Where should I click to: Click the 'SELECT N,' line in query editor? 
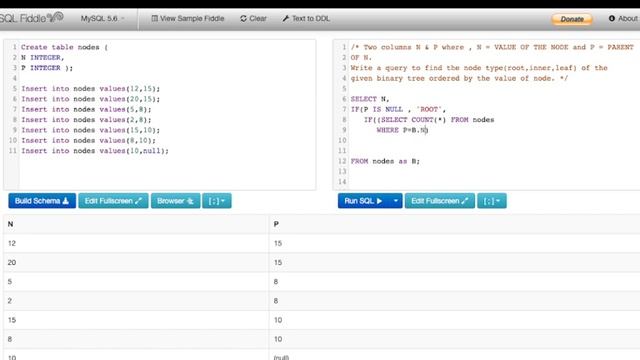370,99
